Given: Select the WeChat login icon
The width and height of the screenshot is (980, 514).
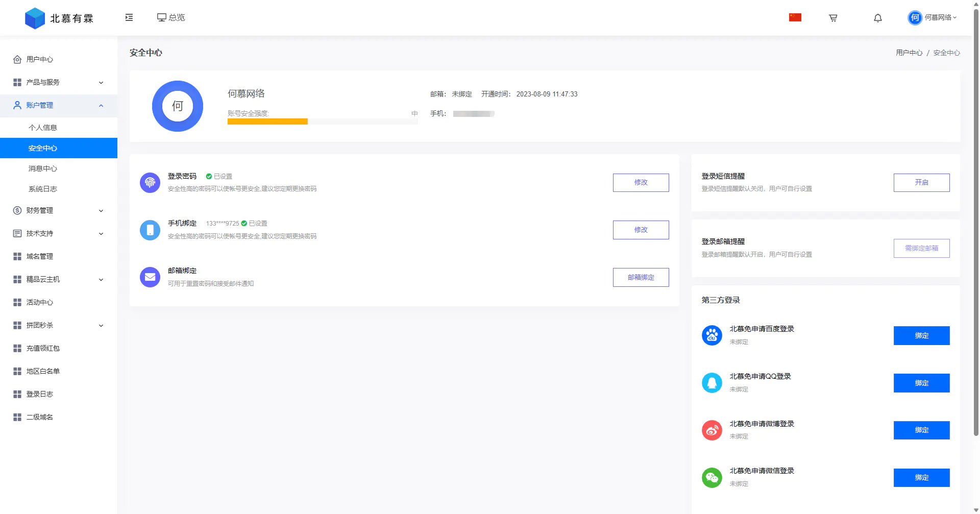Looking at the screenshot, I should tap(712, 478).
